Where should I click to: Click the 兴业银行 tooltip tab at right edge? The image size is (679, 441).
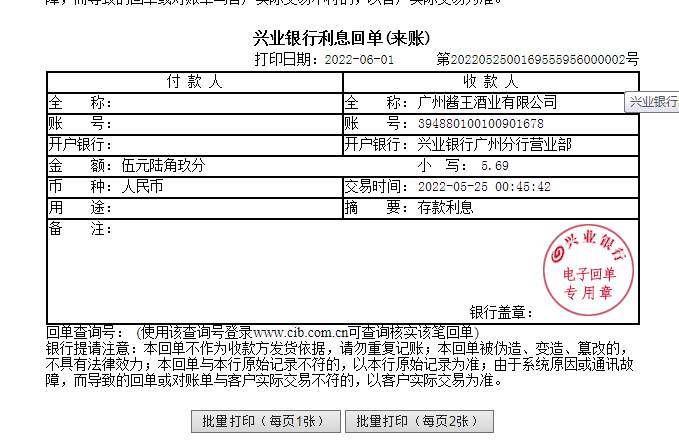coord(652,102)
